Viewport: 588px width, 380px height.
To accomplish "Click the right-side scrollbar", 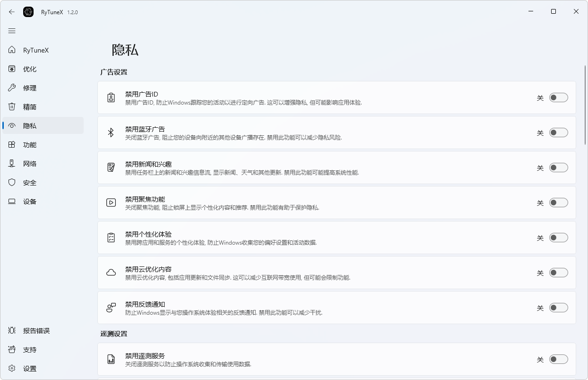I will (x=585, y=95).
